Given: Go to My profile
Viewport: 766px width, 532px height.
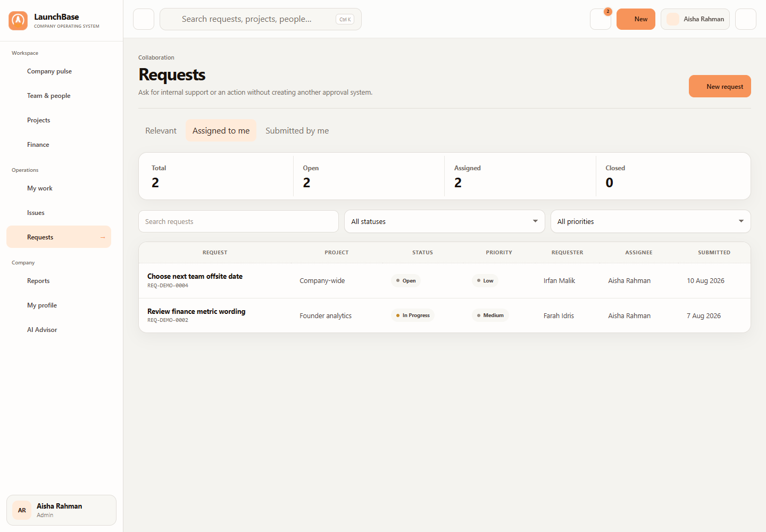Looking at the screenshot, I should click(x=59, y=305).
